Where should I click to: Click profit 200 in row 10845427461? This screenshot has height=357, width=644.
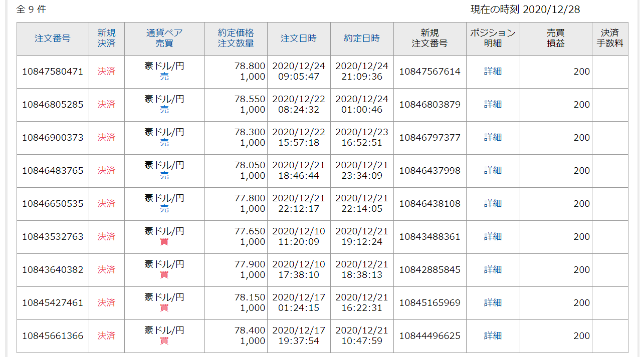tap(582, 303)
